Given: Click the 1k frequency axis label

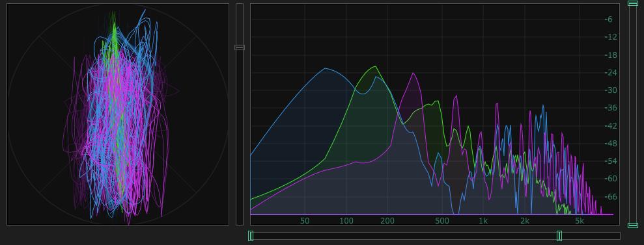Looking at the screenshot, I should pos(483,221).
